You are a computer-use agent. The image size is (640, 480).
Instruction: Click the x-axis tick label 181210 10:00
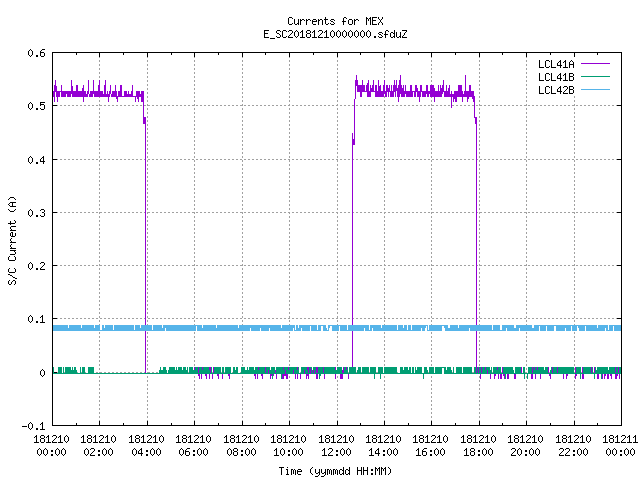click(x=288, y=446)
